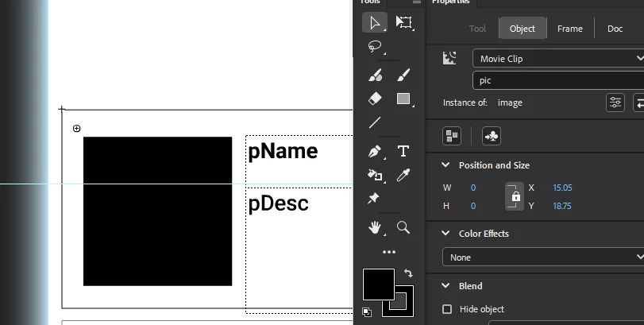Click the Movie Clip behavior icon

[449, 58]
